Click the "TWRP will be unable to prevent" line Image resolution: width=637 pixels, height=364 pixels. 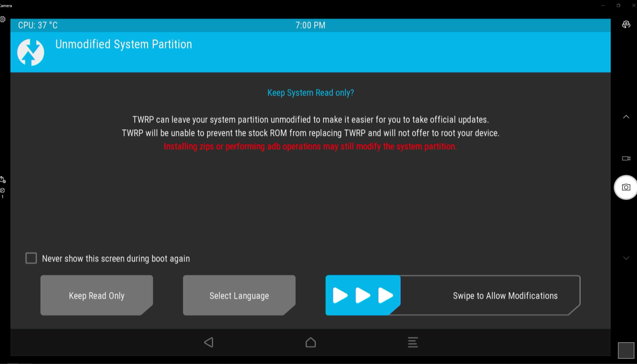pos(311,133)
